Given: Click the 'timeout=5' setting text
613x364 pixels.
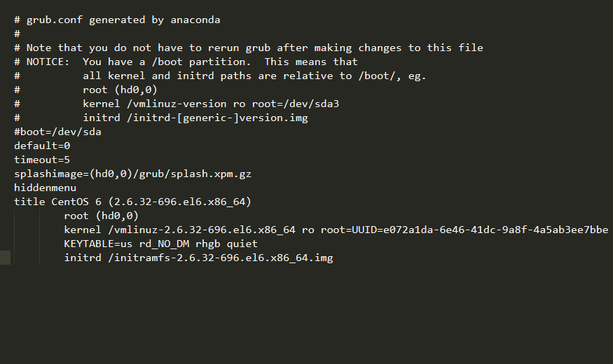Looking at the screenshot, I should [42, 160].
